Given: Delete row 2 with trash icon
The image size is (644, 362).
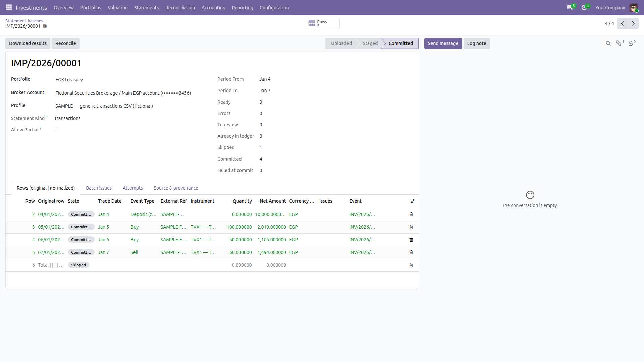Looking at the screenshot, I should (x=411, y=214).
